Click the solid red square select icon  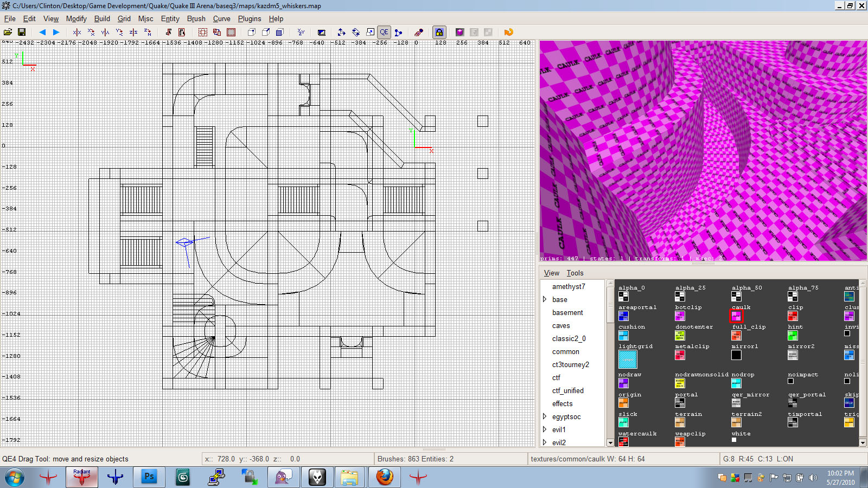[x=231, y=33]
